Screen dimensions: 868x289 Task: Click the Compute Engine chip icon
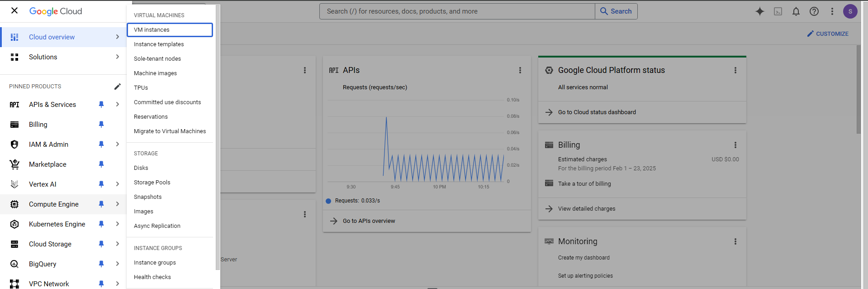(x=14, y=204)
